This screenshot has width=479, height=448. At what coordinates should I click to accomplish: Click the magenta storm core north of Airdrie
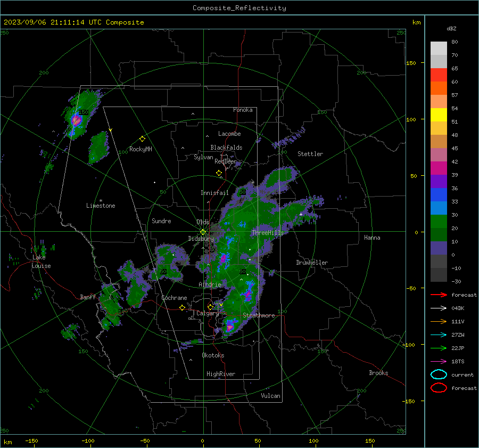(x=224, y=259)
